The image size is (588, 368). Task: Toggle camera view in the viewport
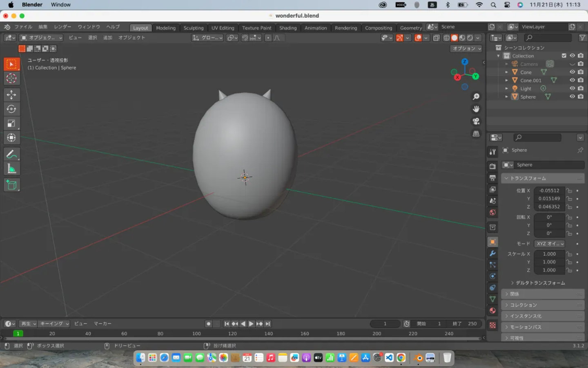tap(476, 121)
